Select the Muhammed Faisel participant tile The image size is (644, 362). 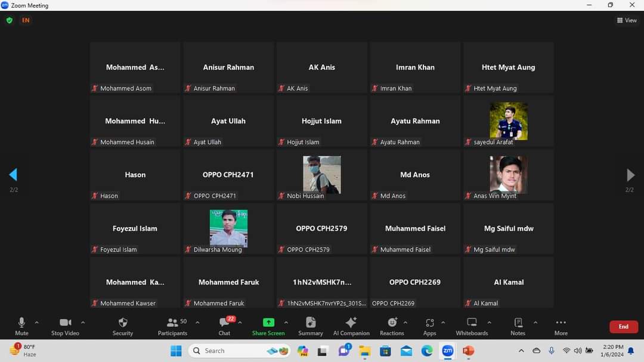[415, 229]
